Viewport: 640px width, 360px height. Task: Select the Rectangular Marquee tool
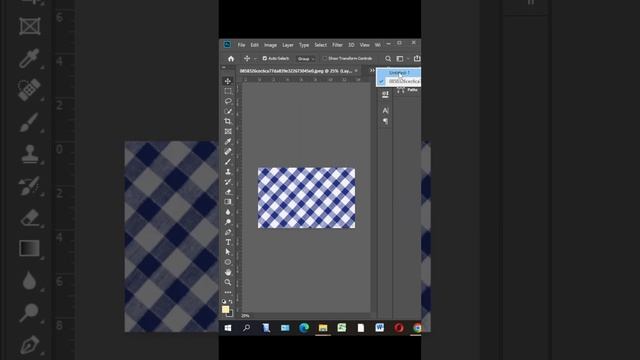(228, 91)
